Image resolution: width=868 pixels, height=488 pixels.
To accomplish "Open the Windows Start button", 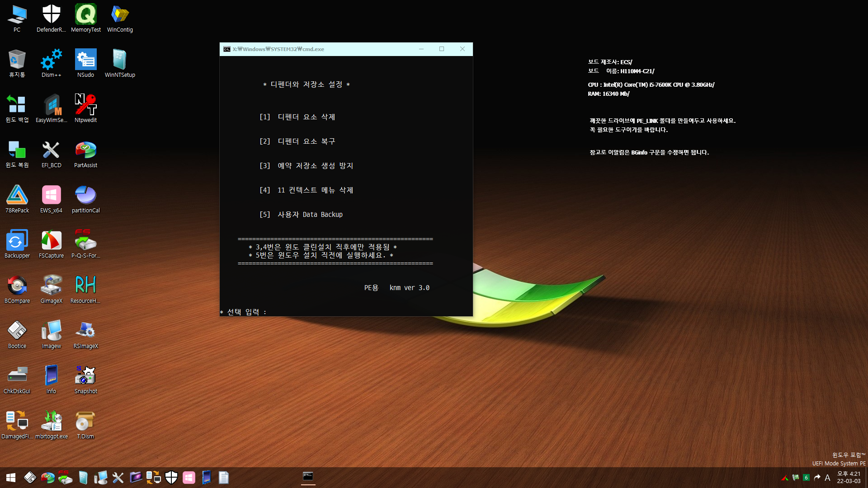I will (11, 478).
